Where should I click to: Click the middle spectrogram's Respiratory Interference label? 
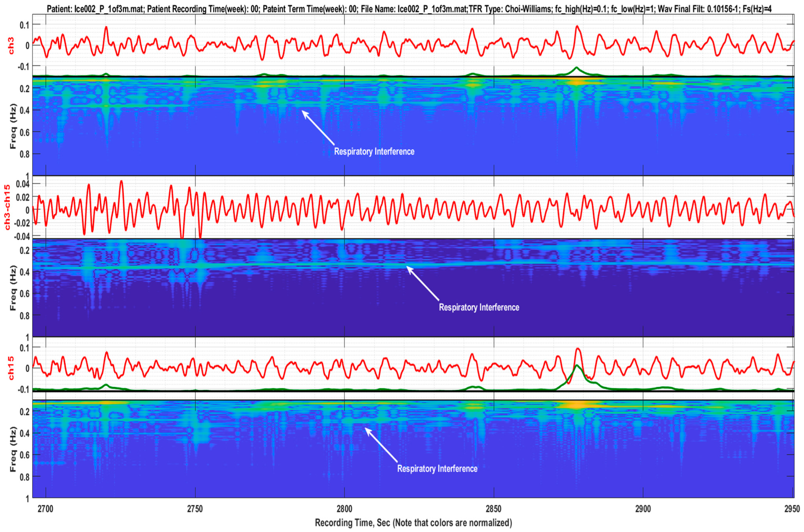479,307
